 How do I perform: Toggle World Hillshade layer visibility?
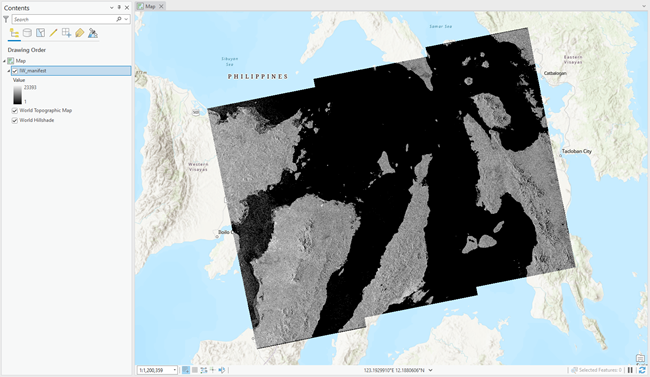coord(15,120)
